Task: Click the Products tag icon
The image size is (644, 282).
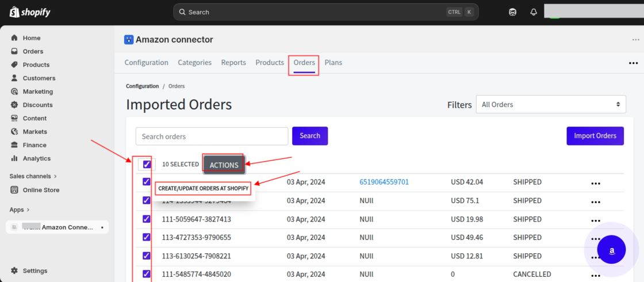Action: (x=14, y=64)
